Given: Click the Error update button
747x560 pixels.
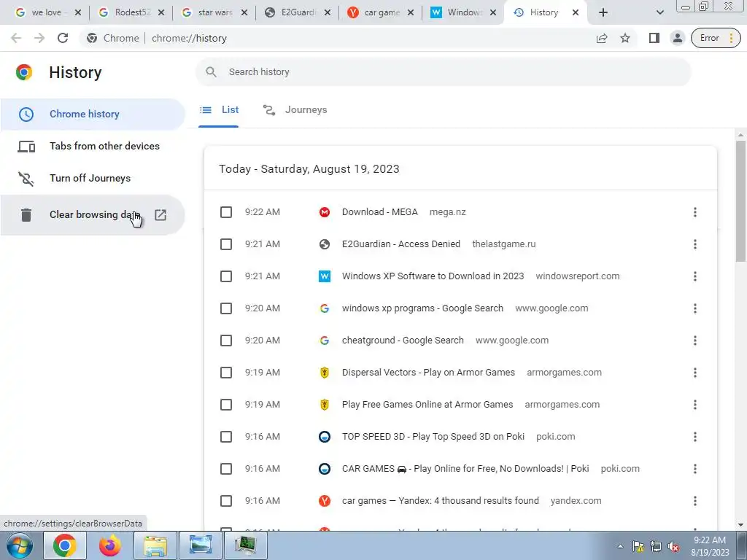Looking at the screenshot, I should 716,38.
